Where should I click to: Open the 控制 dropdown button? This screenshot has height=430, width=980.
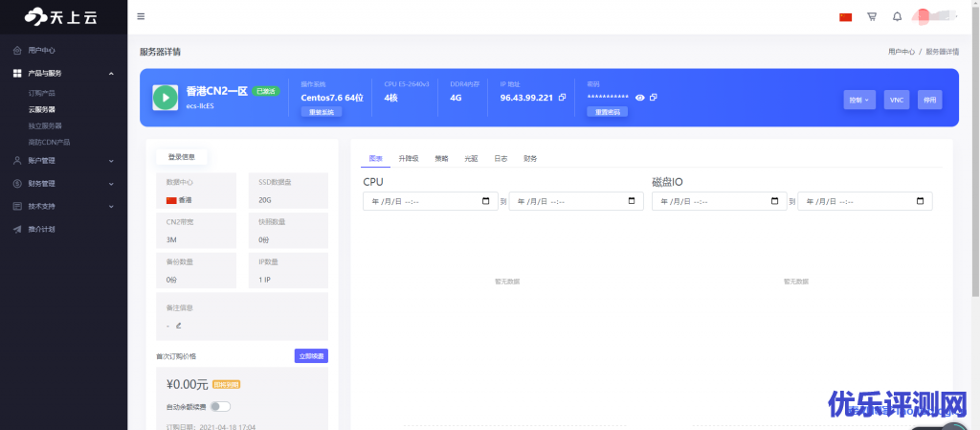tap(859, 100)
